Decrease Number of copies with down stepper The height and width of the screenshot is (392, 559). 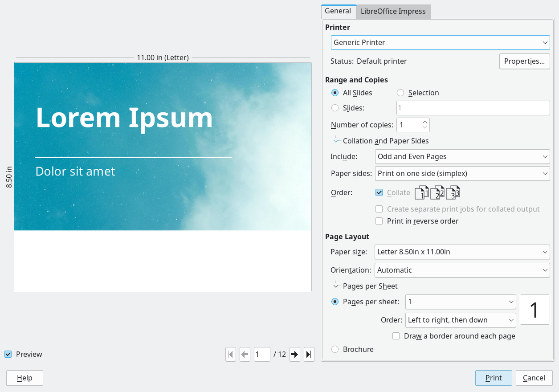pos(425,128)
